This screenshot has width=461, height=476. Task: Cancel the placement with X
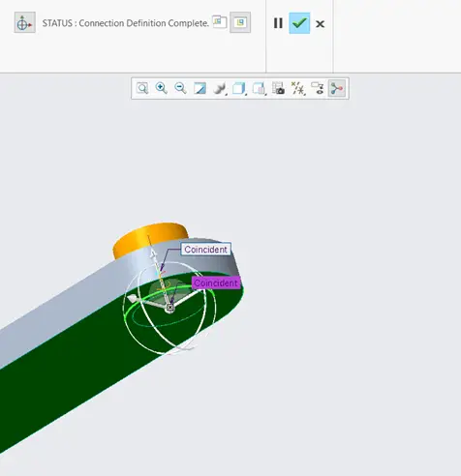tap(320, 24)
